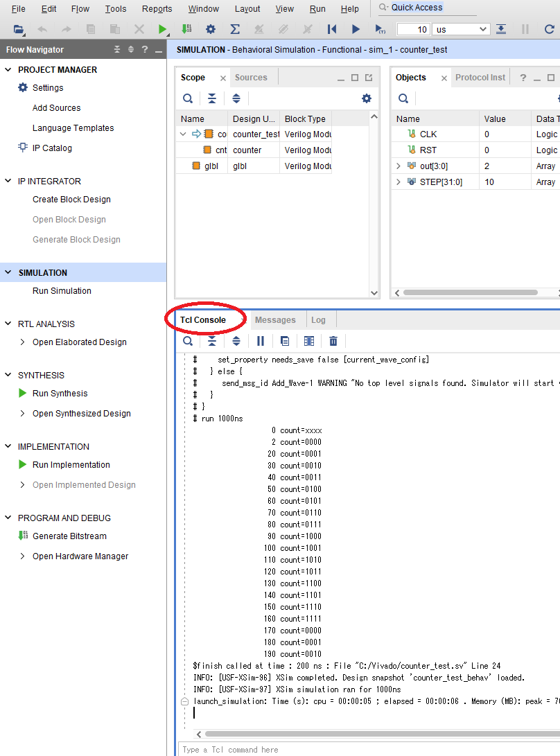This screenshot has width=560, height=756.
Task: Open the Flow menu
Action: click(x=80, y=9)
